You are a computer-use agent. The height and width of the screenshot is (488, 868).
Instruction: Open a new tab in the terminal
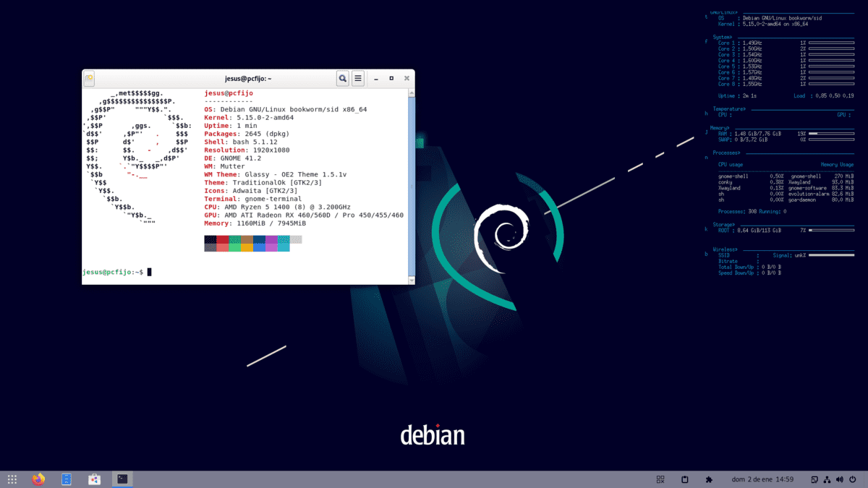89,78
